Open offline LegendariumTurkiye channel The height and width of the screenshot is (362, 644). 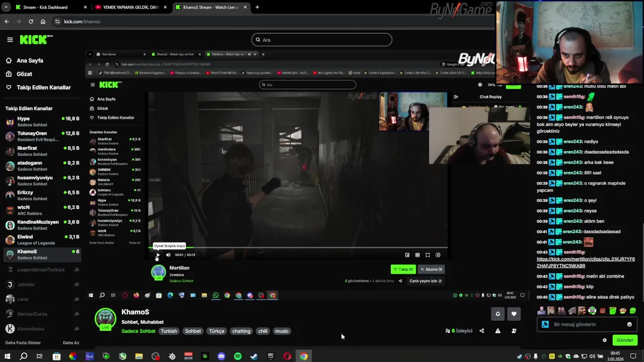click(41, 269)
